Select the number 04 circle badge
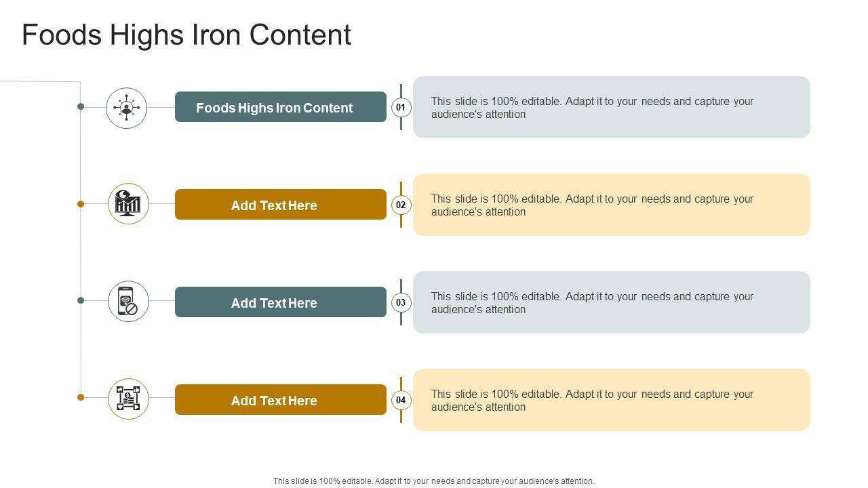 401,400
